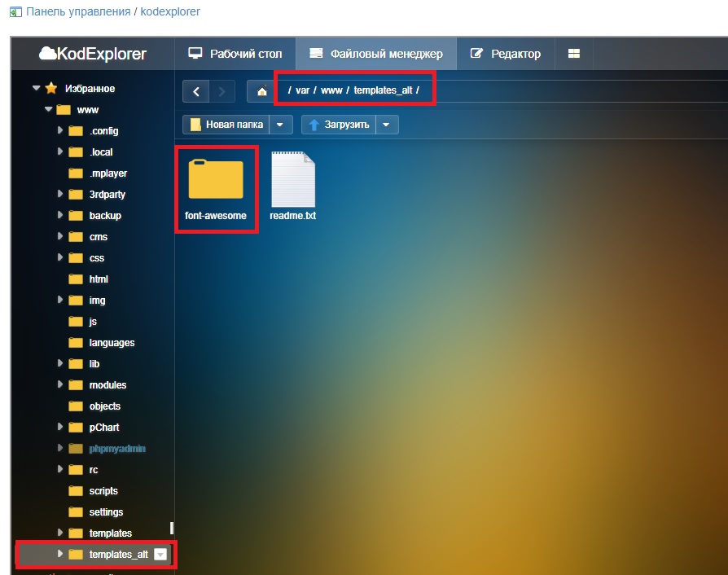Click the Загрузить upload button
This screenshot has width=728, height=575.
339,125
